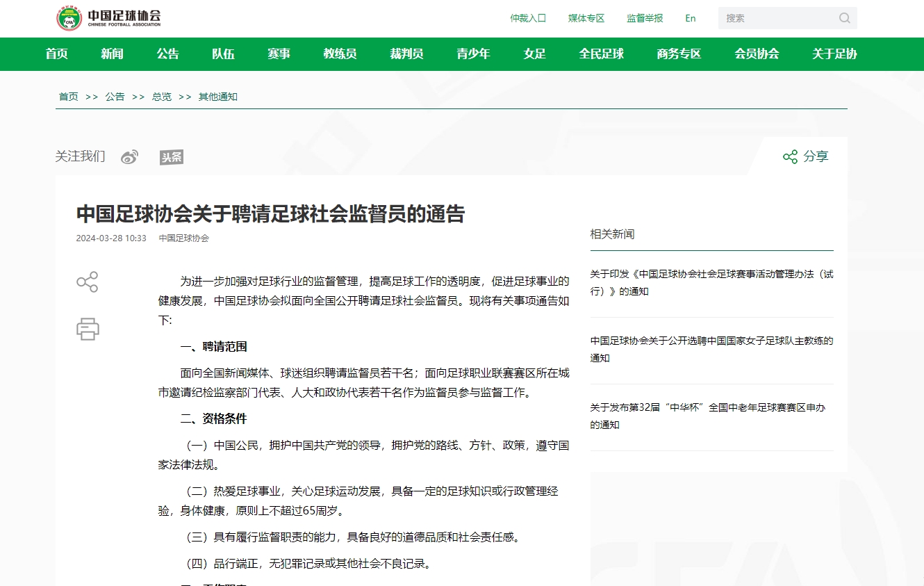This screenshot has width=924, height=586.
Task: Open the 赛事 navigation menu
Action: click(279, 54)
